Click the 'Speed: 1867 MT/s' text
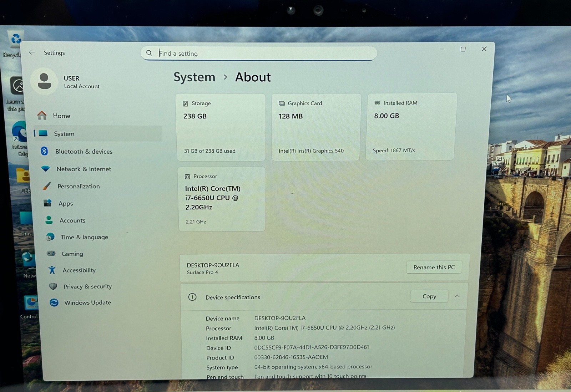 click(x=394, y=151)
